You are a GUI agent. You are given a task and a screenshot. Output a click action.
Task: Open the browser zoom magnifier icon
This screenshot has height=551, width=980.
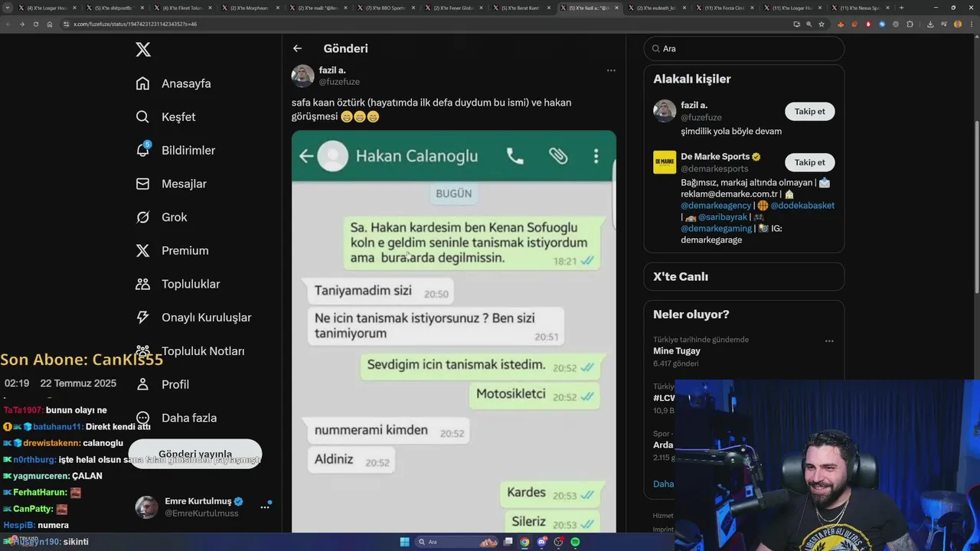pyautogui.click(x=809, y=24)
